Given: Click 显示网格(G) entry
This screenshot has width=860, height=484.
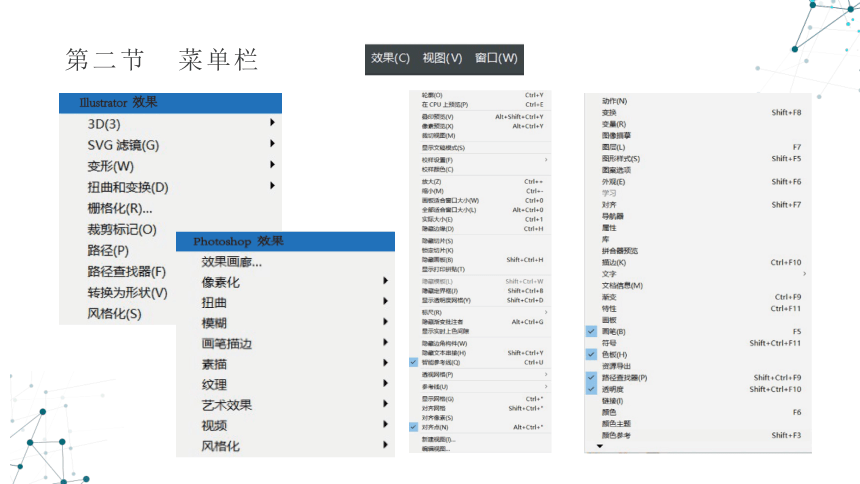Looking at the screenshot, I should pyautogui.click(x=480, y=399).
